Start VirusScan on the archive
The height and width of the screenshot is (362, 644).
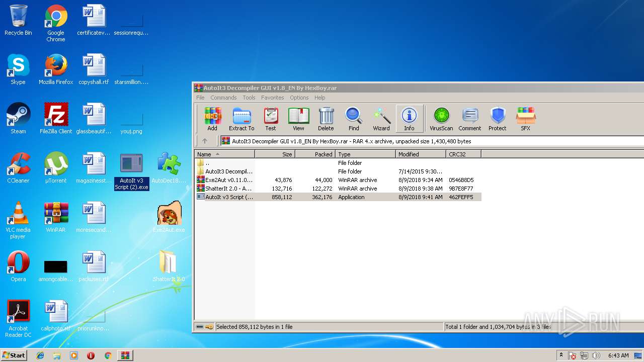pos(441,119)
